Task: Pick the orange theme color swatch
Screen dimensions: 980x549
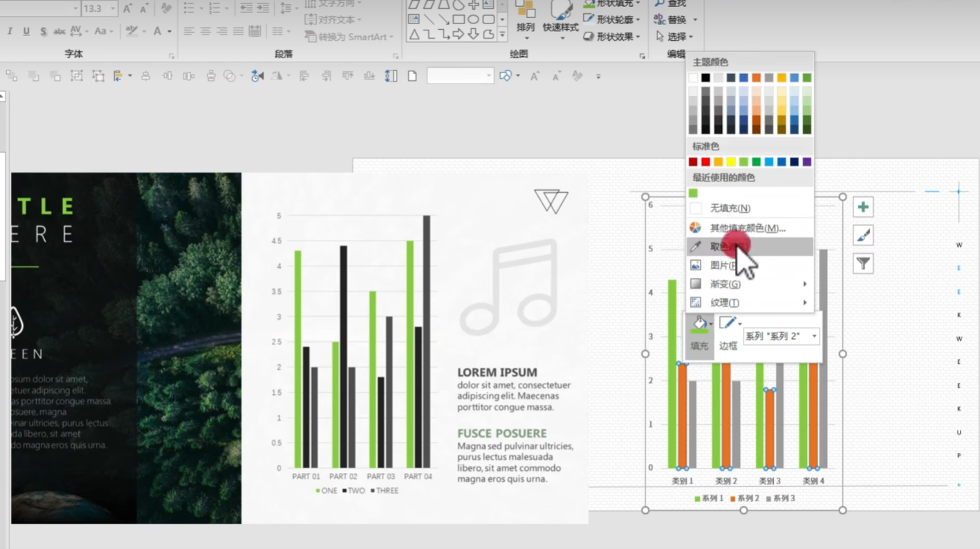Action: point(756,77)
